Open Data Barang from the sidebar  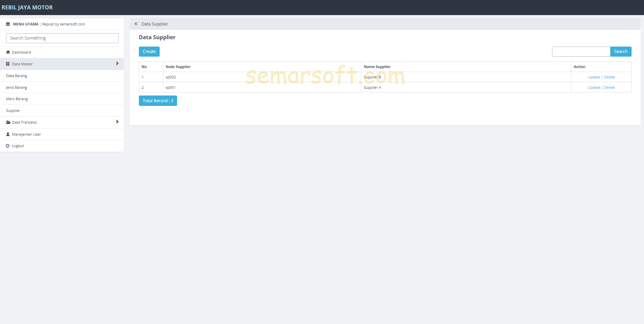(x=16, y=76)
